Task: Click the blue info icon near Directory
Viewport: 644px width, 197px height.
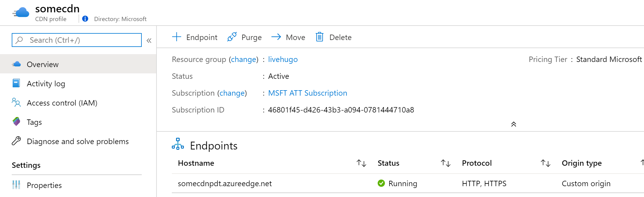Action: coord(85,19)
